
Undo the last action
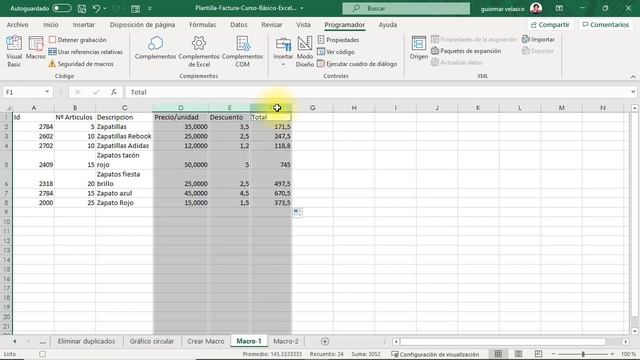coord(96,8)
